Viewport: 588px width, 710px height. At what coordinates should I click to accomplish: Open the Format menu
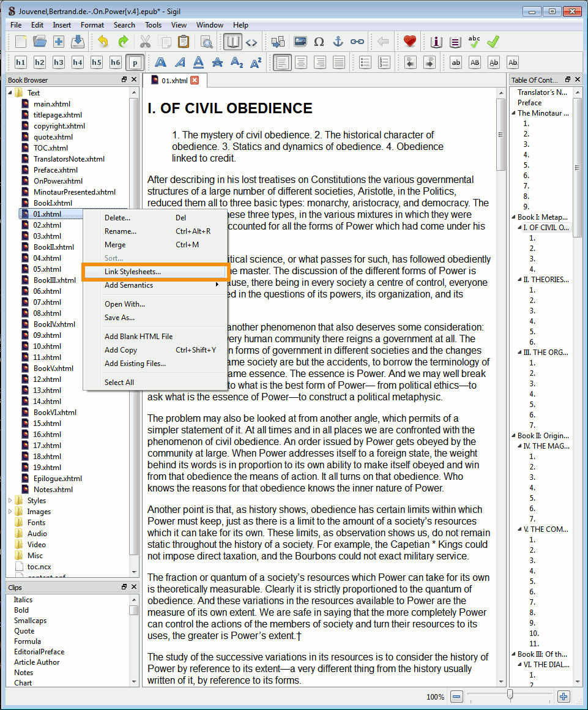click(92, 25)
